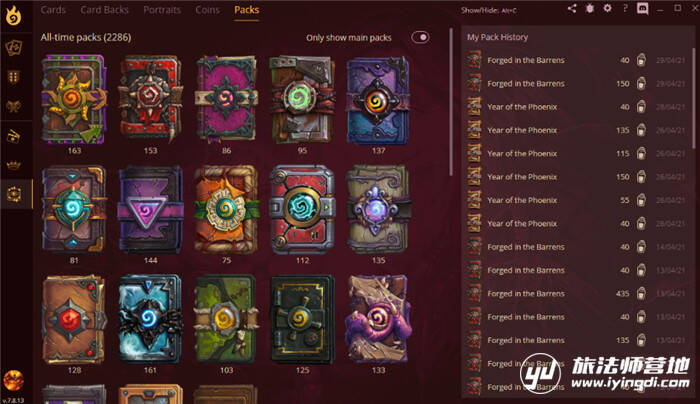The image size is (700, 404).
Task: Switch to the Card Backs tab
Action: point(104,10)
